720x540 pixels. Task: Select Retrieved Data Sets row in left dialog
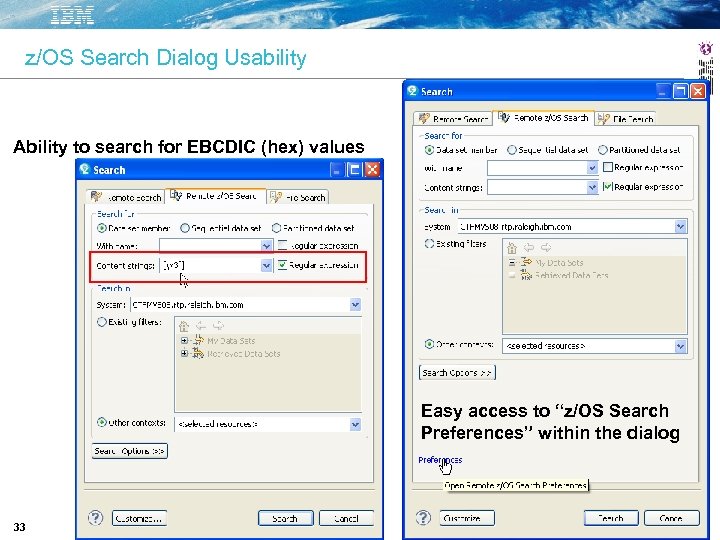point(243,354)
